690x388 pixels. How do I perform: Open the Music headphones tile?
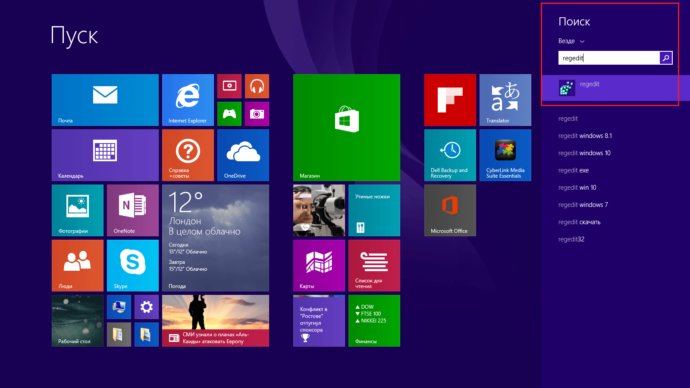[x=257, y=86]
